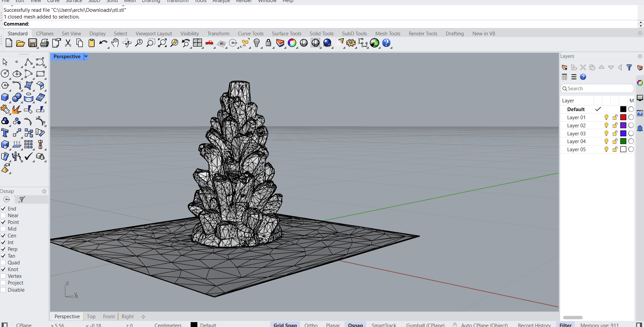Screen dimensions: 644x327
Task: Select the Pan hand tool
Action: pos(115,43)
